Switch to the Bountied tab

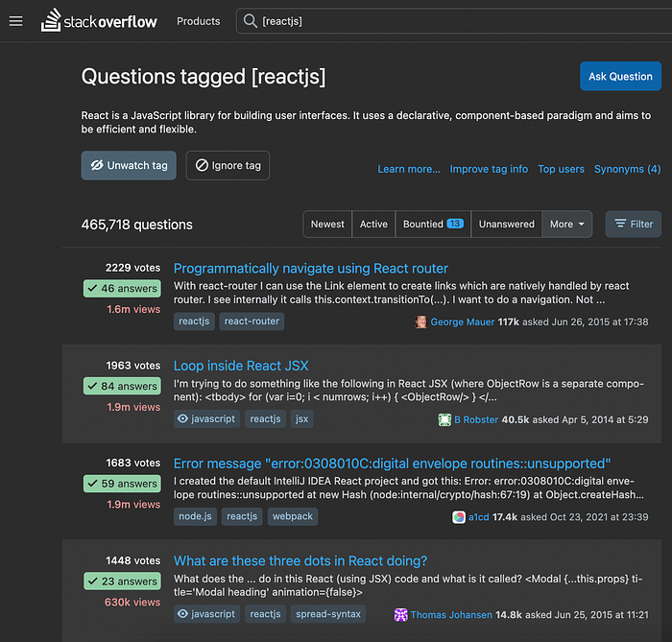(x=433, y=224)
